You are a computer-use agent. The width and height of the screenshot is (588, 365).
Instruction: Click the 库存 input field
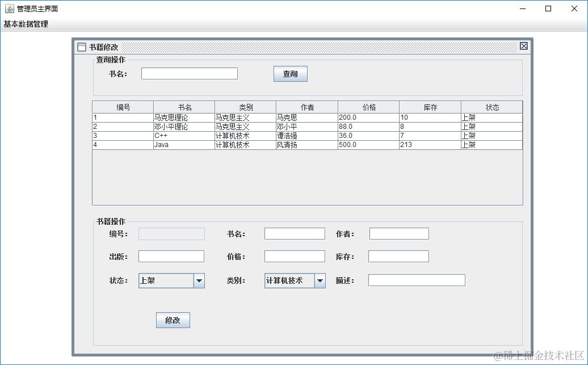(398, 257)
